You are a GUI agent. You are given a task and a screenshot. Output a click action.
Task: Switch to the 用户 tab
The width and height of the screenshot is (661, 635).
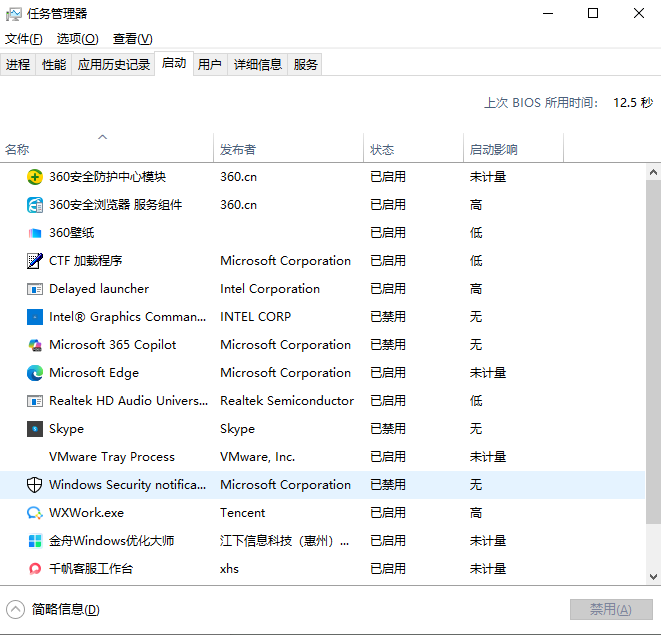(210, 65)
